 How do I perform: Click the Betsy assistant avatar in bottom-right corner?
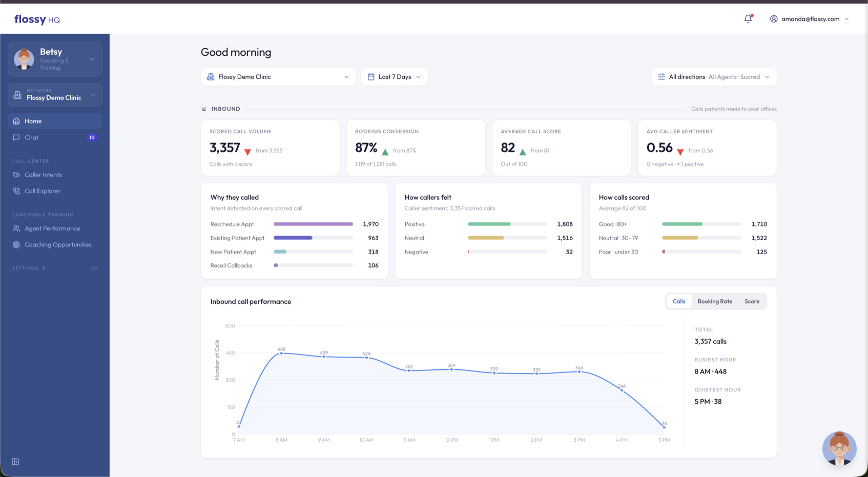point(839,448)
